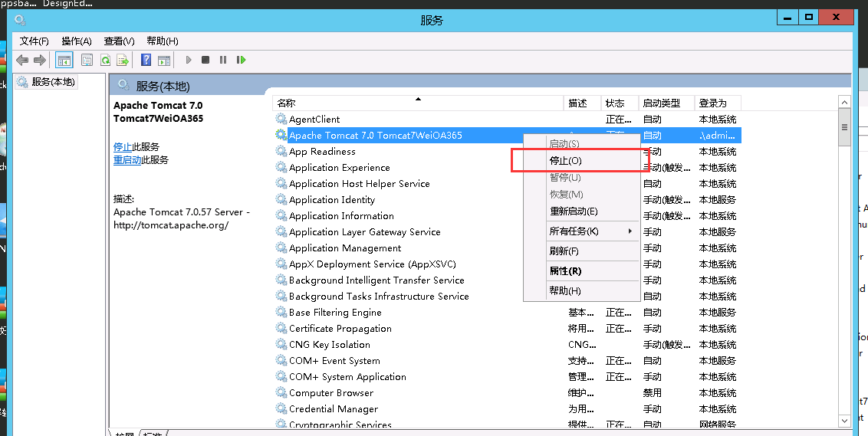Click gear icon beside Apache Tomcat 7.0 row

click(x=281, y=135)
